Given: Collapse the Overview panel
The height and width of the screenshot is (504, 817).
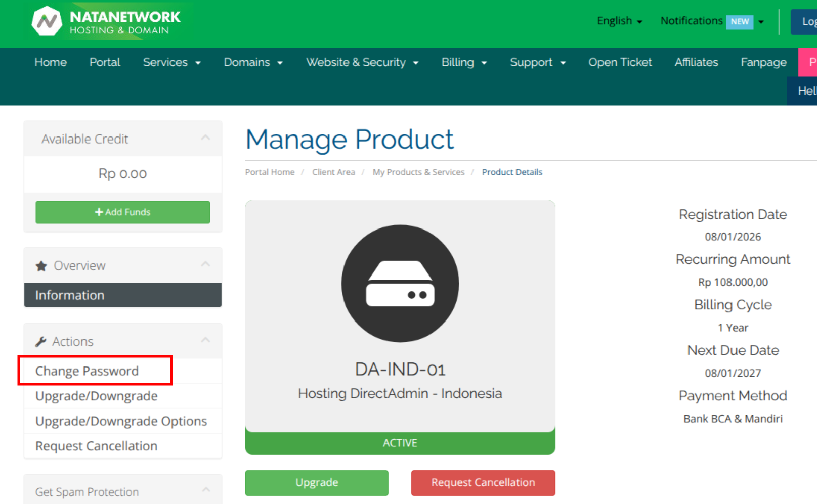Looking at the screenshot, I should pyautogui.click(x=205, y=264).
